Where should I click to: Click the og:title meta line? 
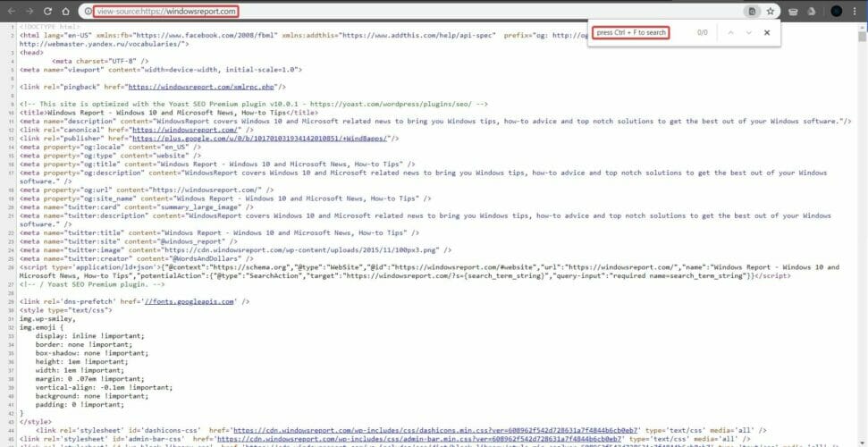[217, 164]
